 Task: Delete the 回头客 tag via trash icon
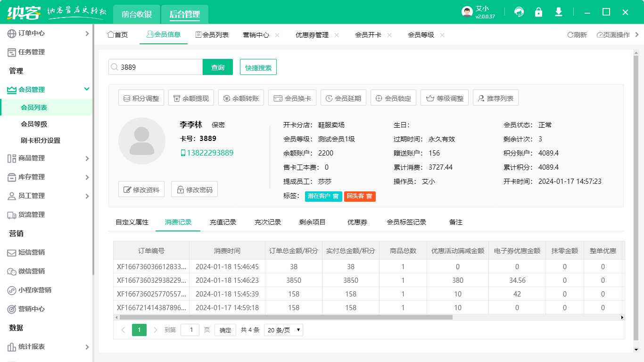pos(369,196)
